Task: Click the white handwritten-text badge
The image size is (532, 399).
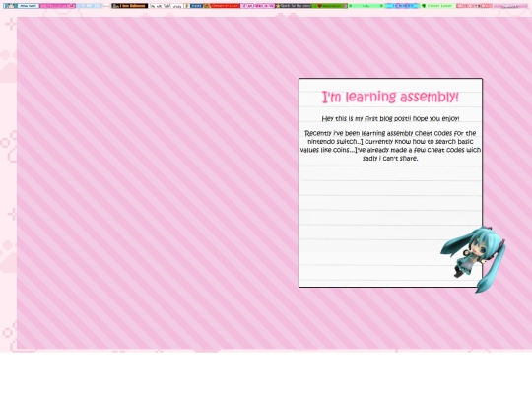Action: (x=166, y=6)
